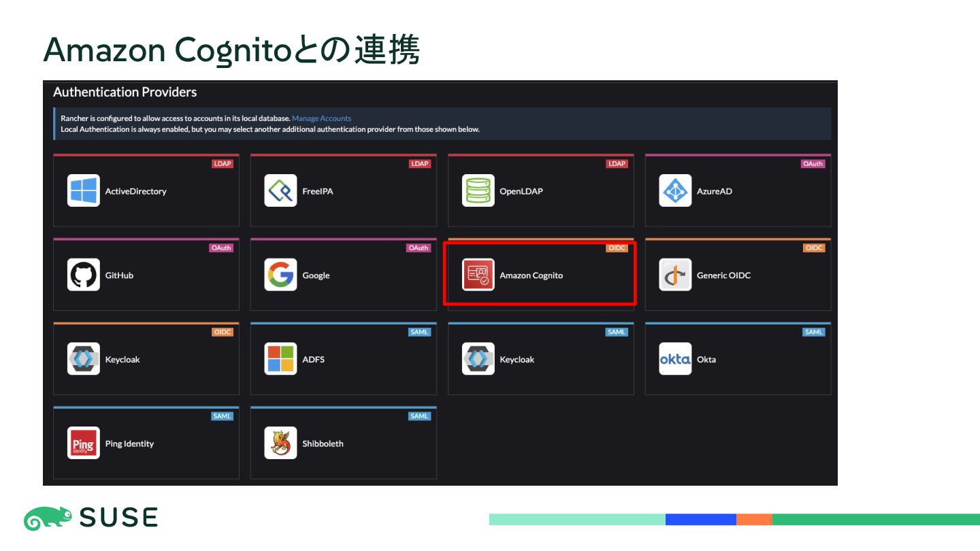This screenshot has width=980, height=551.
Task: Click the Okta logo icon
Action: tap(675, 359)
